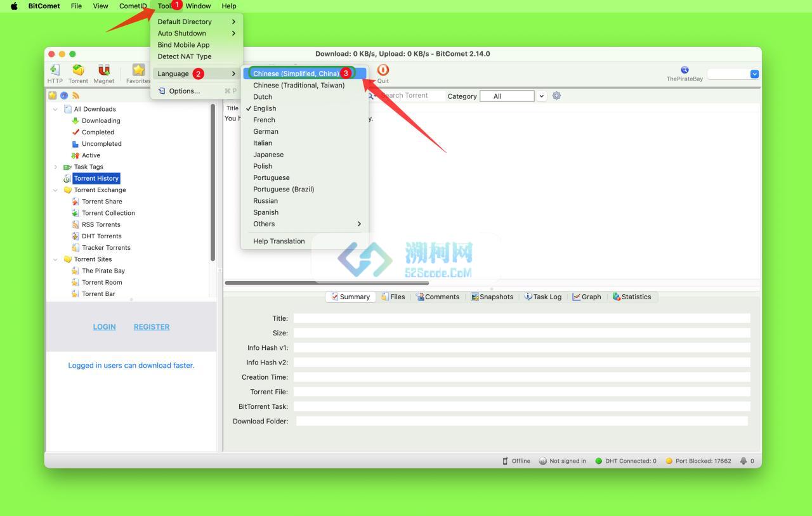
Task: Click the yellow star icon in sidebar header
Action: click(53, 96)
